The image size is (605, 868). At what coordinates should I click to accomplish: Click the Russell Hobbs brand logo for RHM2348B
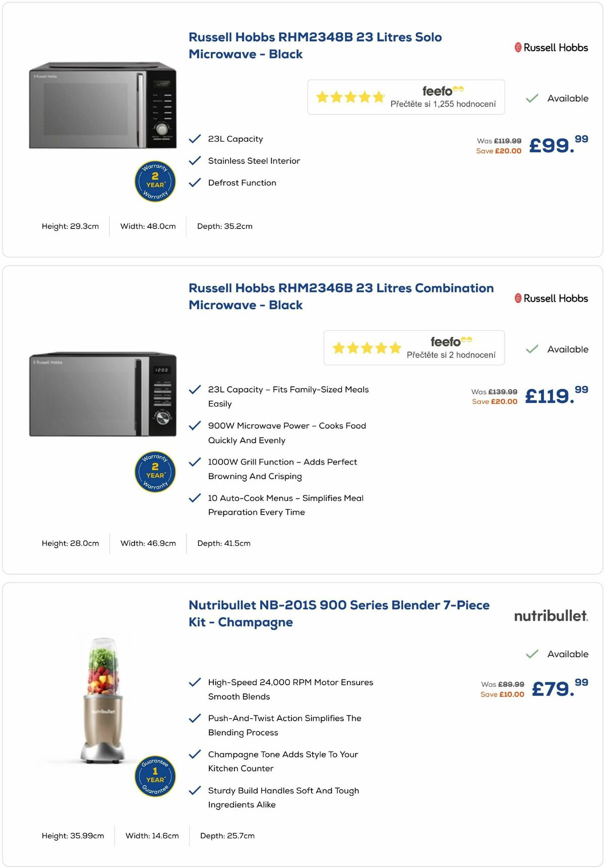point(551,47)
